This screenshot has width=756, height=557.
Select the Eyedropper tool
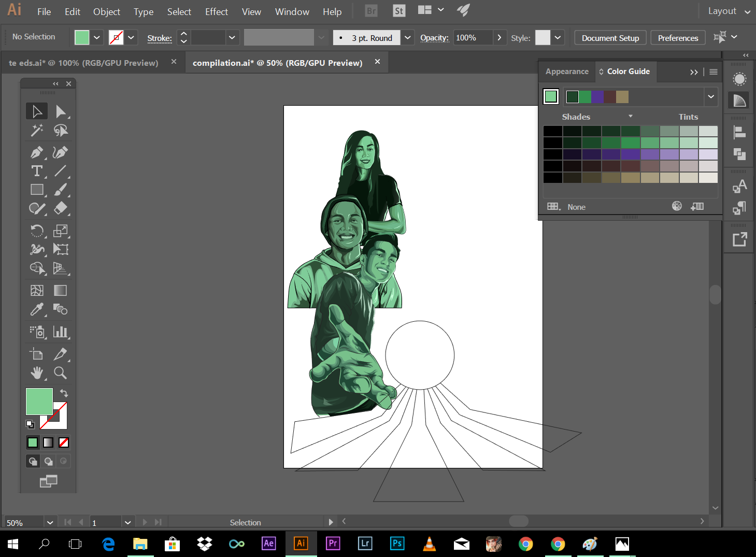coord(36,310)
